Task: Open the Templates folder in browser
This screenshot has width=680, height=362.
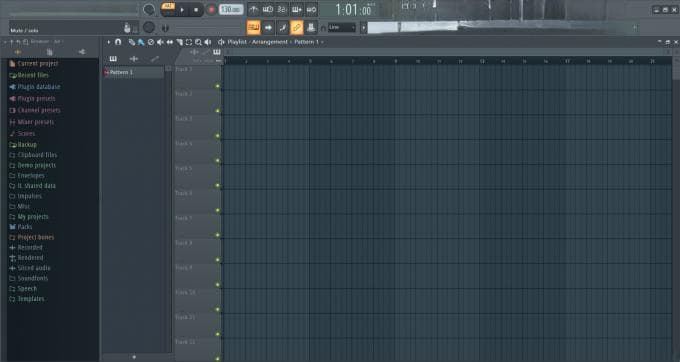Action: [x=27, y=299]
